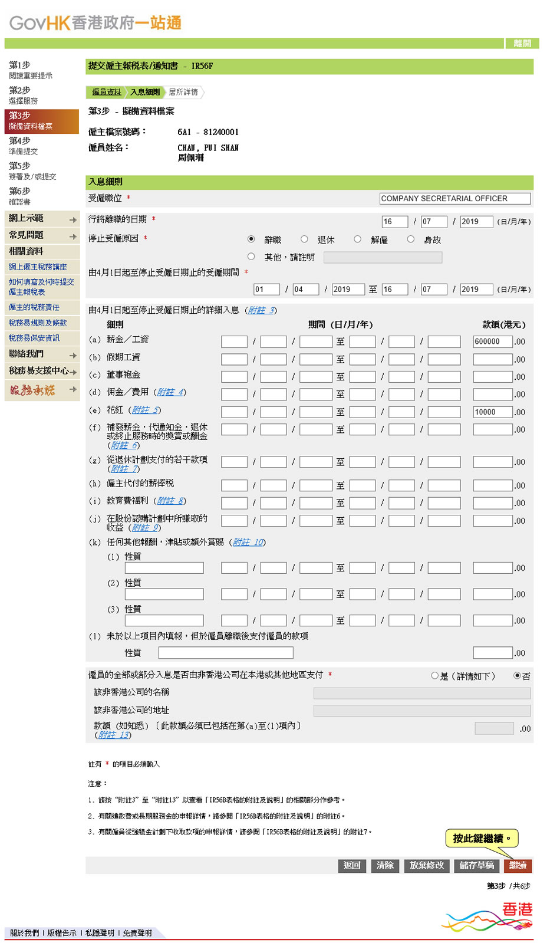Click the 清除 button
560x943 pixels.
(385, 865)
